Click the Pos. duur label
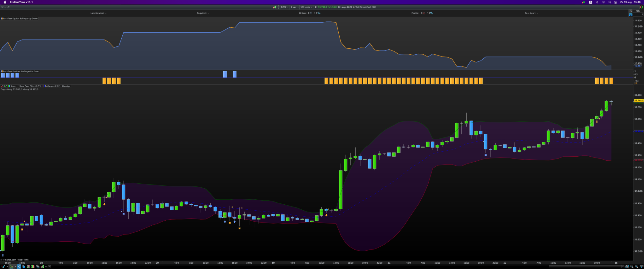Viewport: 644px width, 269px height. click(531, 13)
